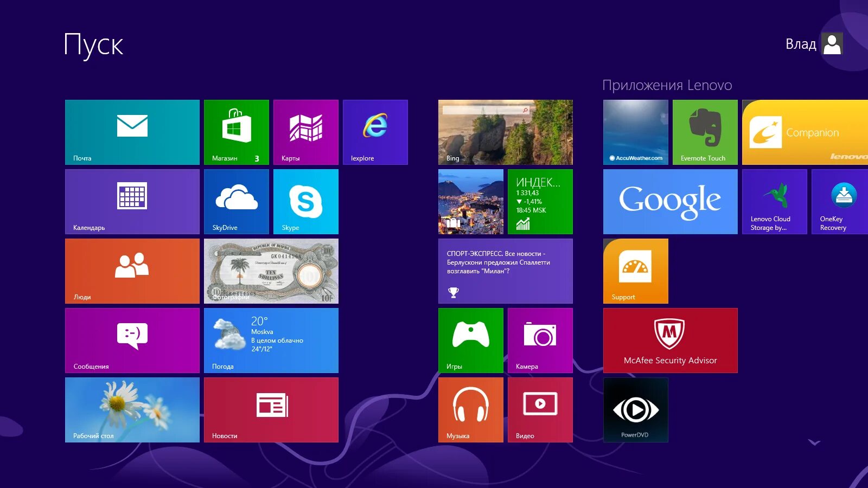The height and width of the screenshot is (488, 868).
Task: Open the travel tile with city photo
Action: click(x=471, y=202)
